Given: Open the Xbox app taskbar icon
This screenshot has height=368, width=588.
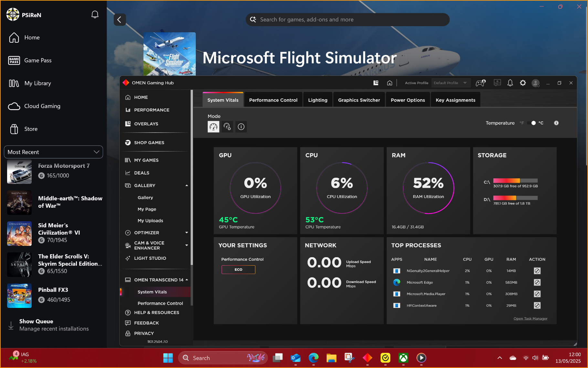Looking at the screenshot, I should tap(403, 358).
